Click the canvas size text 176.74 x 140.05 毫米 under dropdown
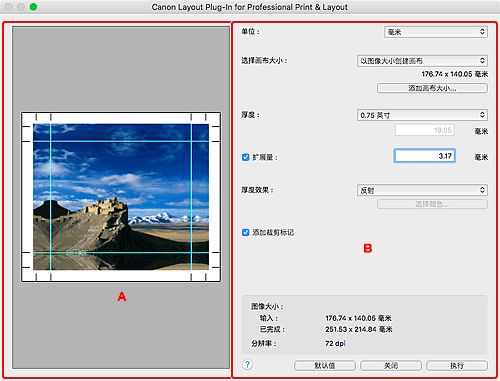Screen dimensions: 500x381 pyautogui.click(x=455, y=74)
